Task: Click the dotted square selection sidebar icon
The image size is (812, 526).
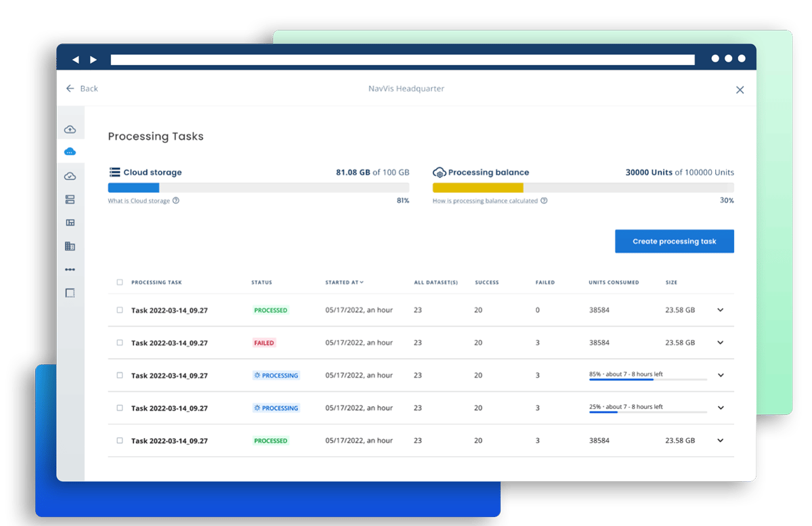Action: click(x=70, y=293)
